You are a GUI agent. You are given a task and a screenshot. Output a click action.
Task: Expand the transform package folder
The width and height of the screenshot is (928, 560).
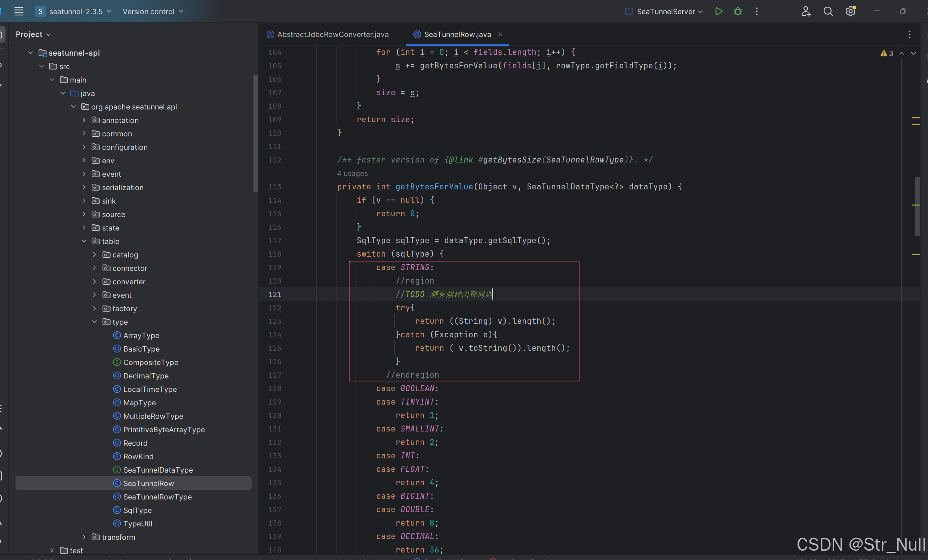coord(84,537)
